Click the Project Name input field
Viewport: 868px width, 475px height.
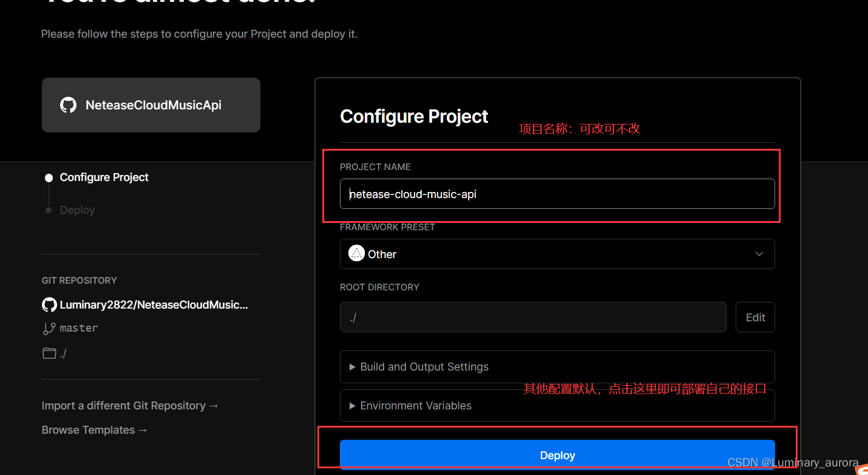pos(557,194)
